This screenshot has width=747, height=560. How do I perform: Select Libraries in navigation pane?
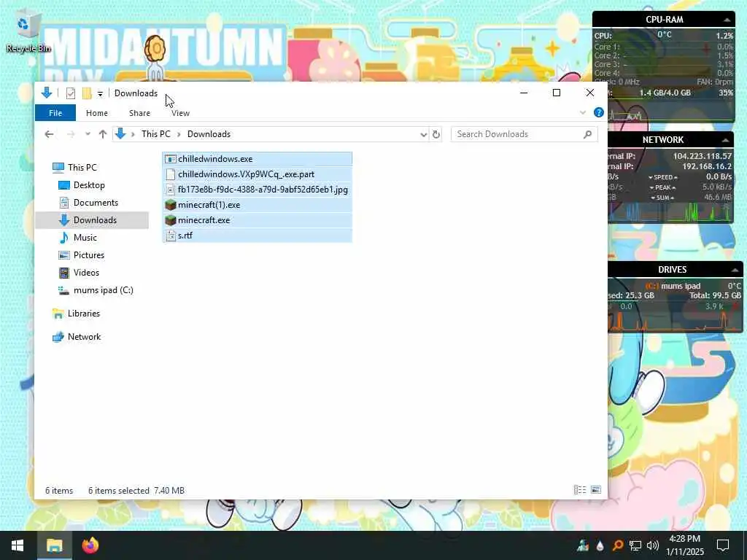point(83,314)
